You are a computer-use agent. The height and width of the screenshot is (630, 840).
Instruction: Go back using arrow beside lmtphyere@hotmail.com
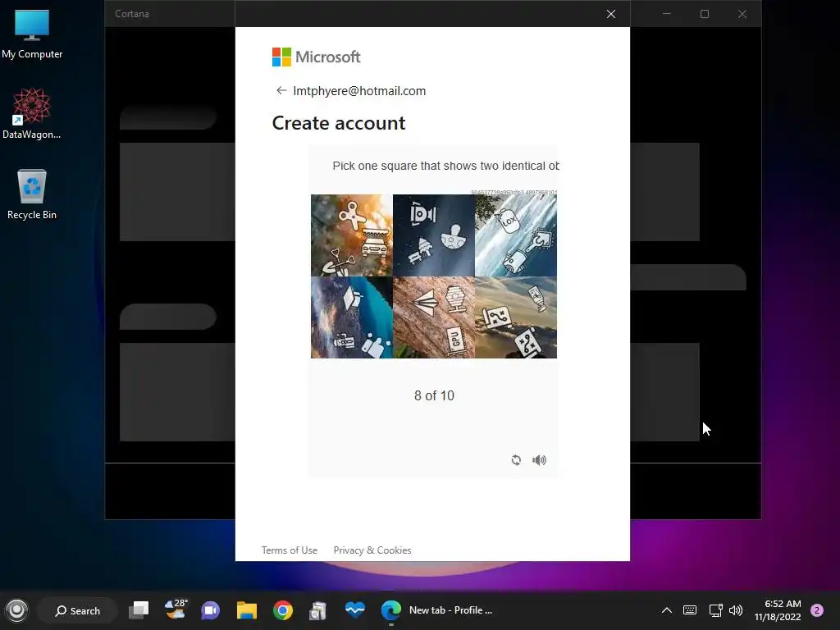click(281, 90)
